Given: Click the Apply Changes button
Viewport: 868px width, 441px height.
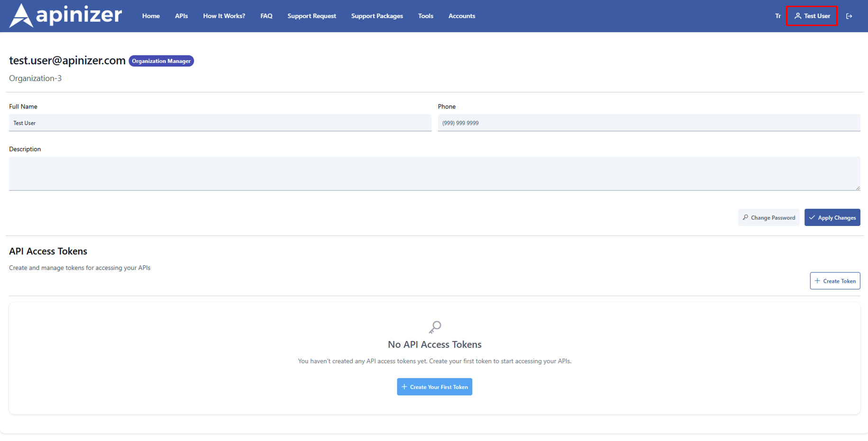Looking at the screenshot, I should point(832,217).
